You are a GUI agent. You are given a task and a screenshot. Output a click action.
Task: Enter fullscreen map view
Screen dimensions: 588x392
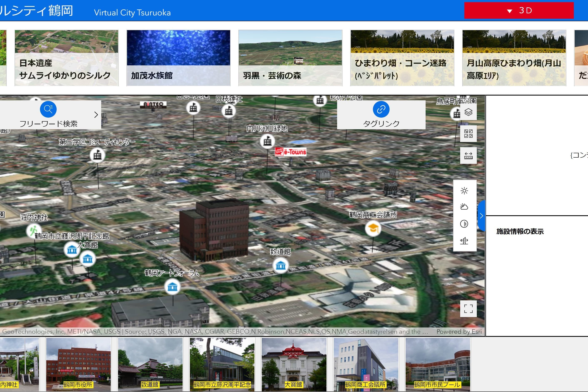click(x=468, y=309)
